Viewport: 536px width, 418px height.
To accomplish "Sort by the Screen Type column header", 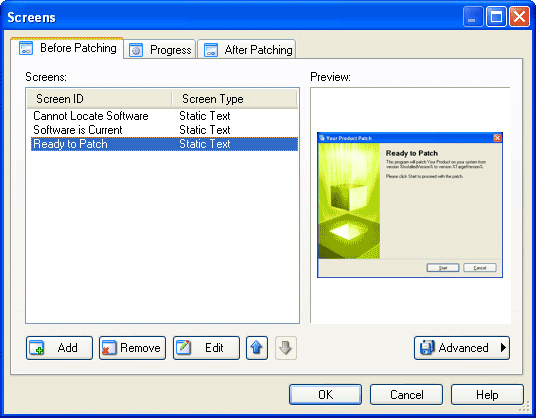I will [234, 99].
